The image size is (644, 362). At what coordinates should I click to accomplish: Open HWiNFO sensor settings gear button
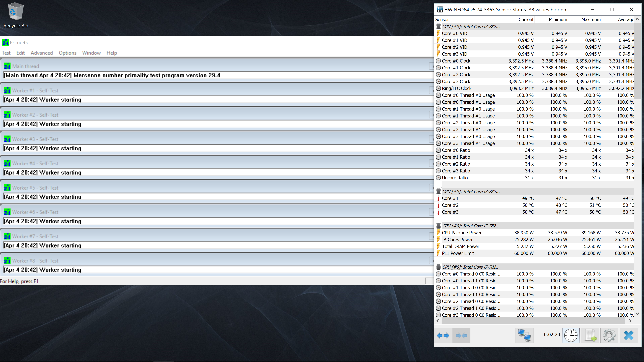click(609, 335)
